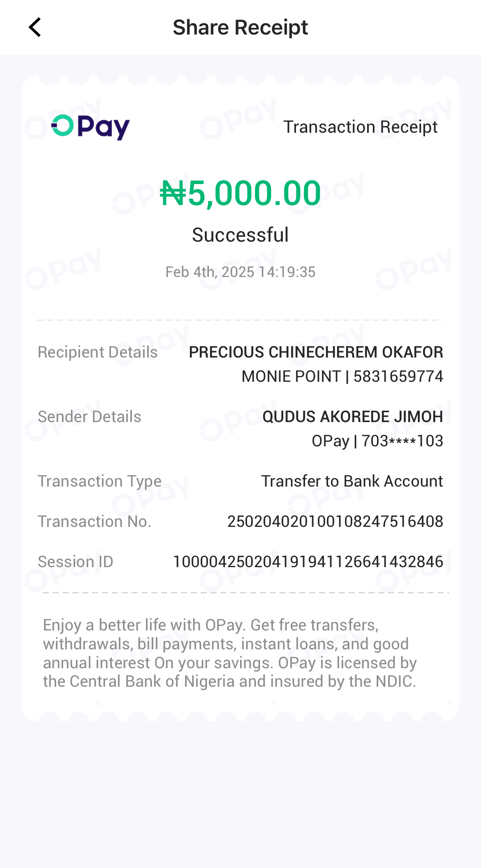Viewport: 481px width, 868px height.
Task: Tap the back arrow icon
Action: [35, 28]
